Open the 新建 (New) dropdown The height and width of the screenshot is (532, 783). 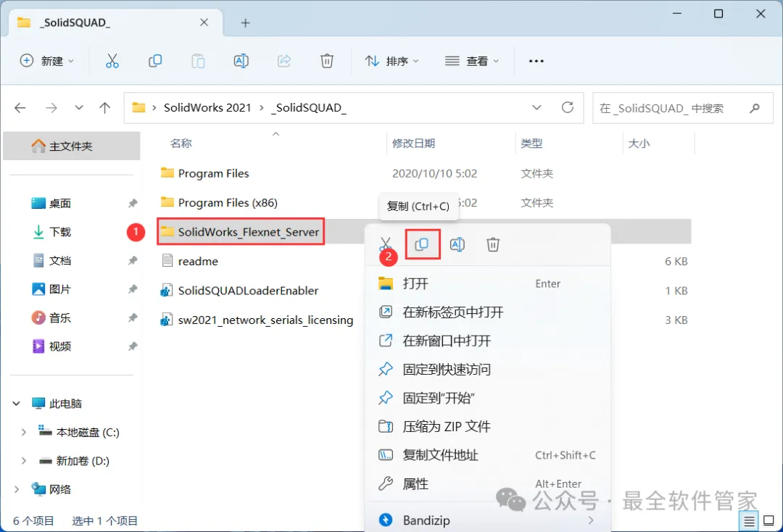[x=46, y=61]
